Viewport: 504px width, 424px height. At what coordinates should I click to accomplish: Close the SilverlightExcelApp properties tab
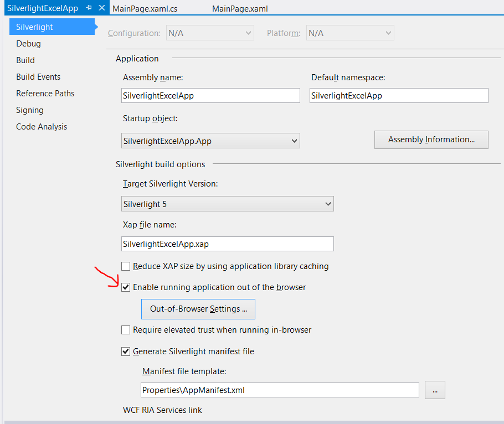pos(101,8)
